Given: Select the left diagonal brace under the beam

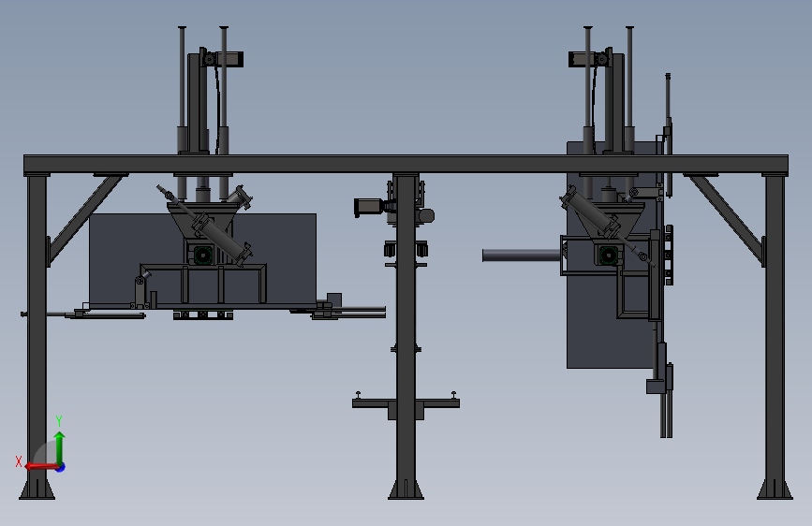Looking at the screenshot, I should [85, 219].
